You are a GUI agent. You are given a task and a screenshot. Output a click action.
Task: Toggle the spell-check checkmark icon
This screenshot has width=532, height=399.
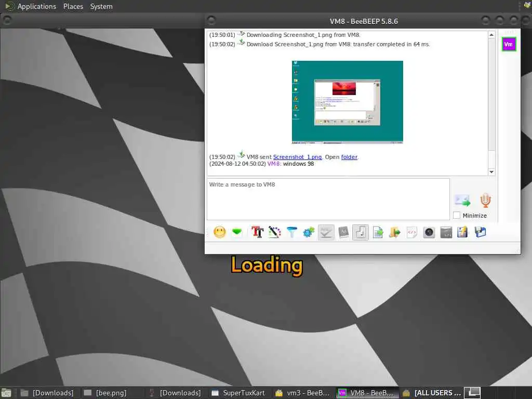(326, 232)
